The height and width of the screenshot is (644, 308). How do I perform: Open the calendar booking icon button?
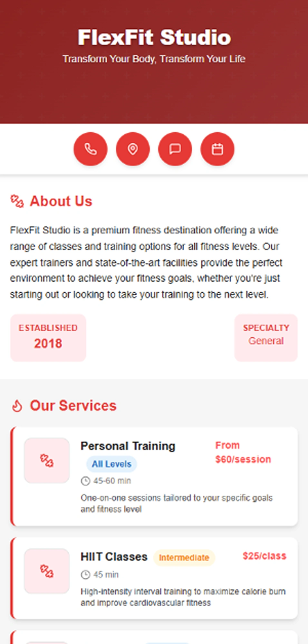tap(217, 149)
